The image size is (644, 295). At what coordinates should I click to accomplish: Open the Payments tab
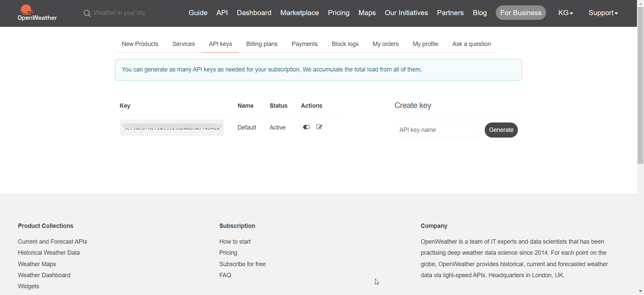click(305, 44)
